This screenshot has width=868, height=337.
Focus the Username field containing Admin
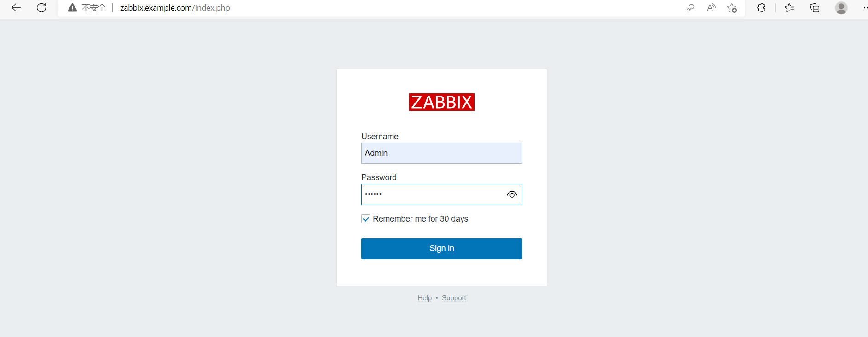[441, 153]
